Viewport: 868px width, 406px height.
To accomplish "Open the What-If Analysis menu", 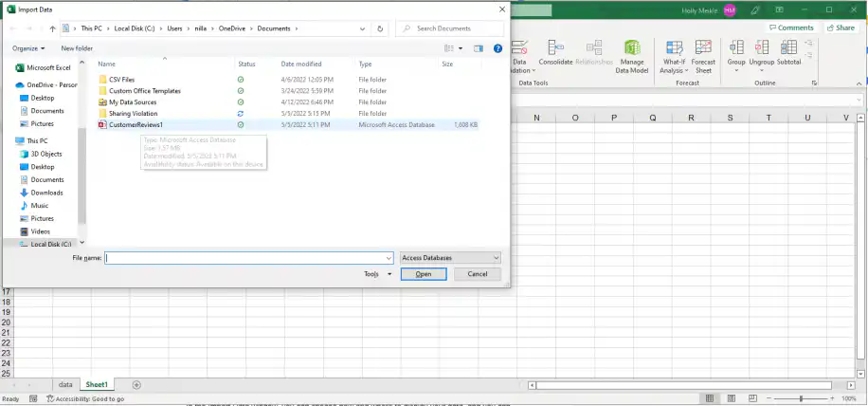I will point(674,57).
